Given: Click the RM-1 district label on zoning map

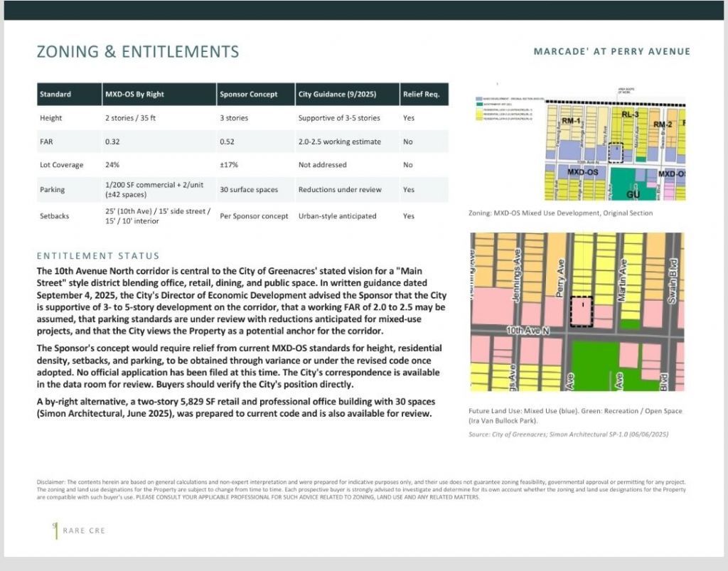Looking at the screenshot, I should pos(571,121).
